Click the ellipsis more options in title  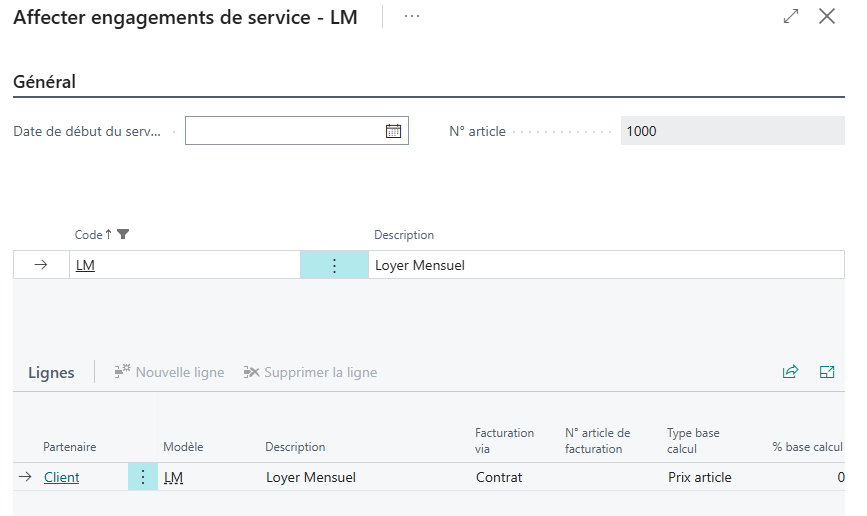[x=412, y=17]
